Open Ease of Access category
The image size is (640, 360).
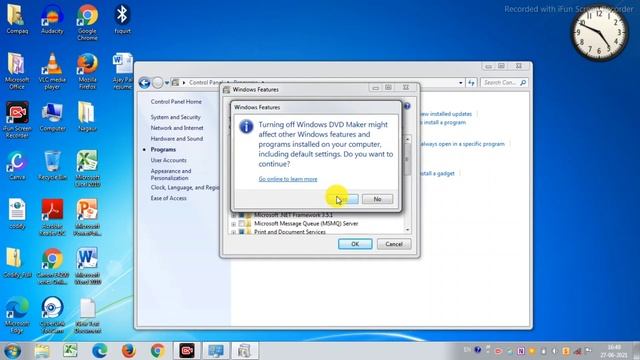pos(169,198)
